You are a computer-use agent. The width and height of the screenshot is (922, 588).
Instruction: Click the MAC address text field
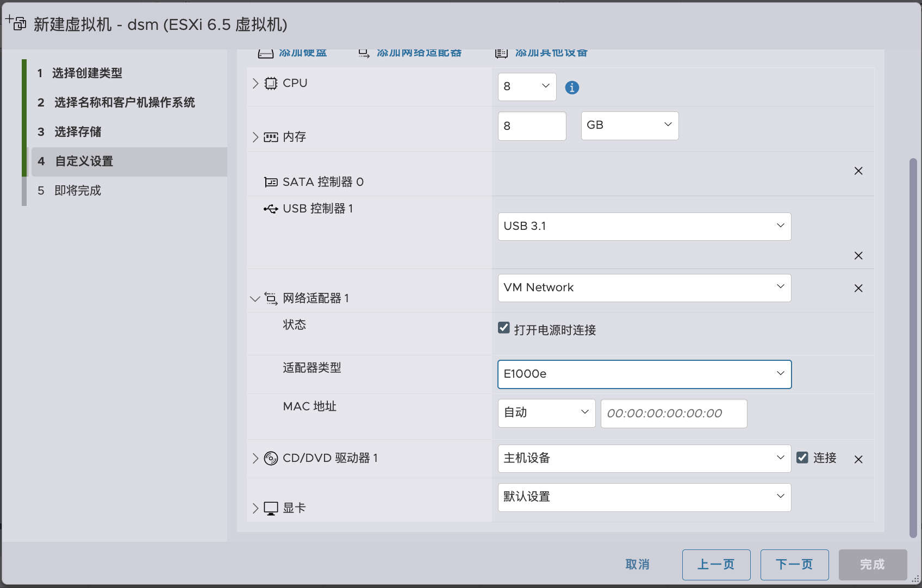(x=674, y=414)
